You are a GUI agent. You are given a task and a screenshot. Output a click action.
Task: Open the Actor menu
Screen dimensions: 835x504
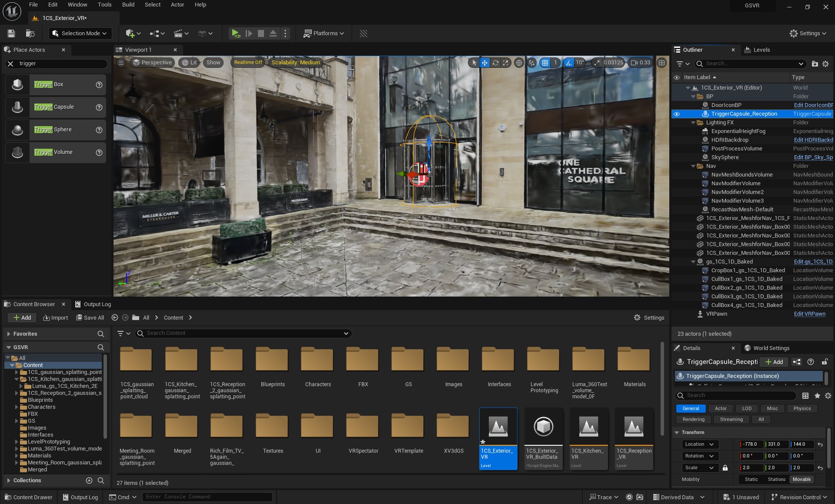coord(177,5)
